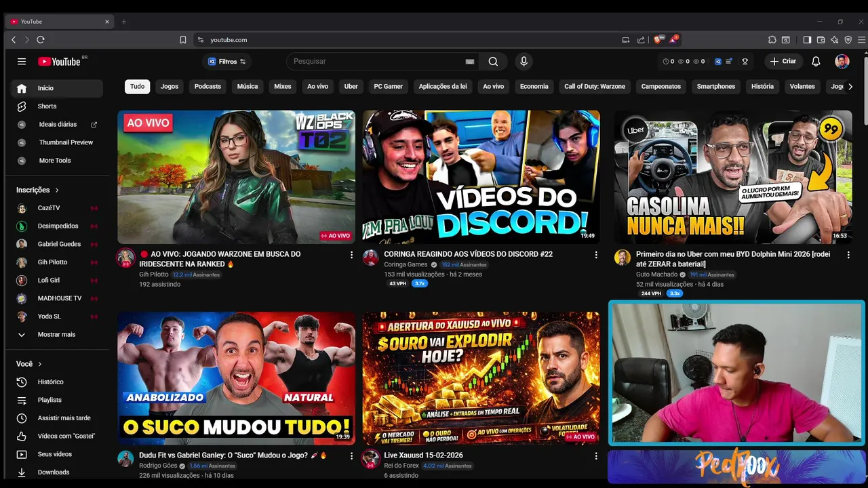Reload the page with browser refresh
This screenshot has width=868, height=488.
click(x=41, y=40)
